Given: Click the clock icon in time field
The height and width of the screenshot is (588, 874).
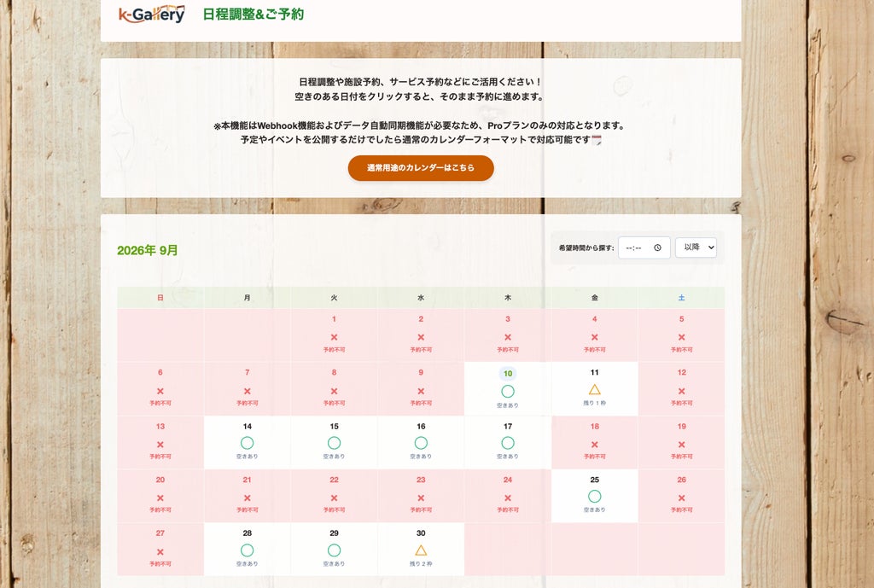Looking at the screenshot, I should 657,247.
